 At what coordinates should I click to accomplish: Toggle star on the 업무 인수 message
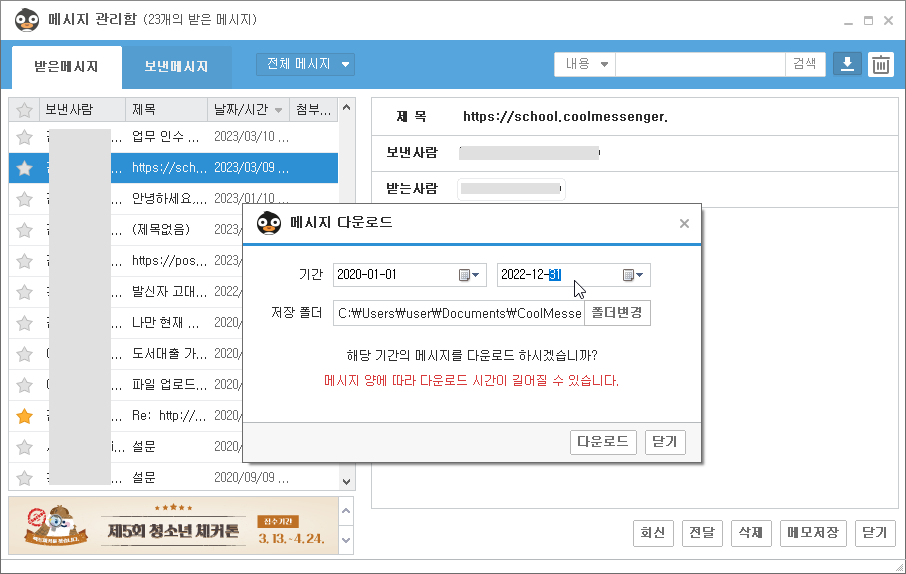pos(24,137)
